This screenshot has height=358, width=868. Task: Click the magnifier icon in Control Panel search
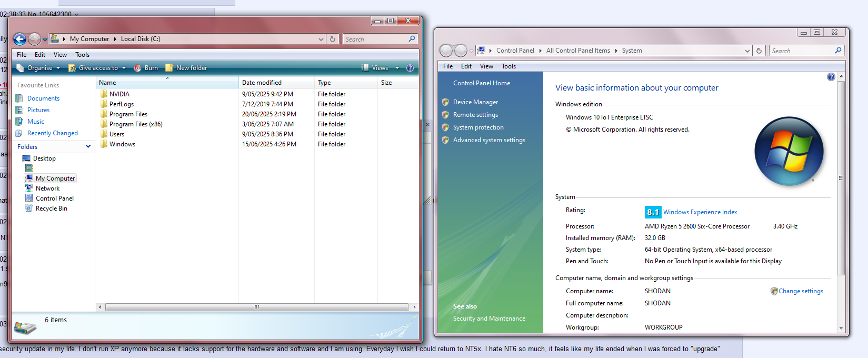point(838,51)
